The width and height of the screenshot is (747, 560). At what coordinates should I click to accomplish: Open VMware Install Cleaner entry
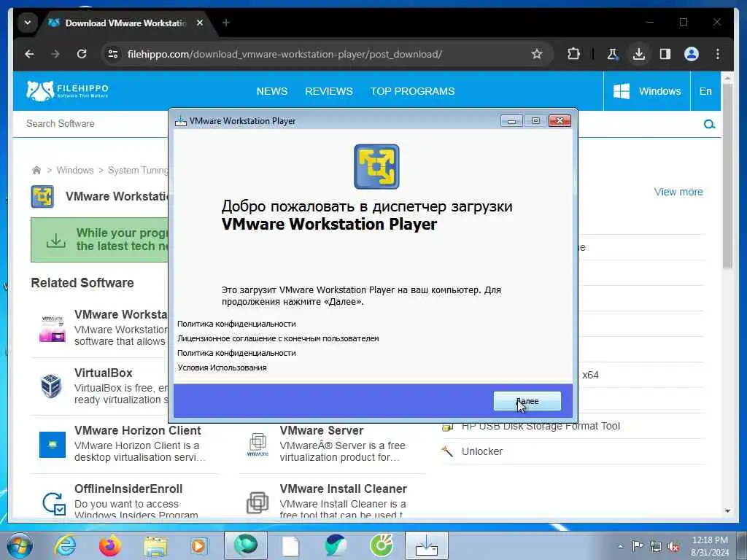(x=343, y=489)
